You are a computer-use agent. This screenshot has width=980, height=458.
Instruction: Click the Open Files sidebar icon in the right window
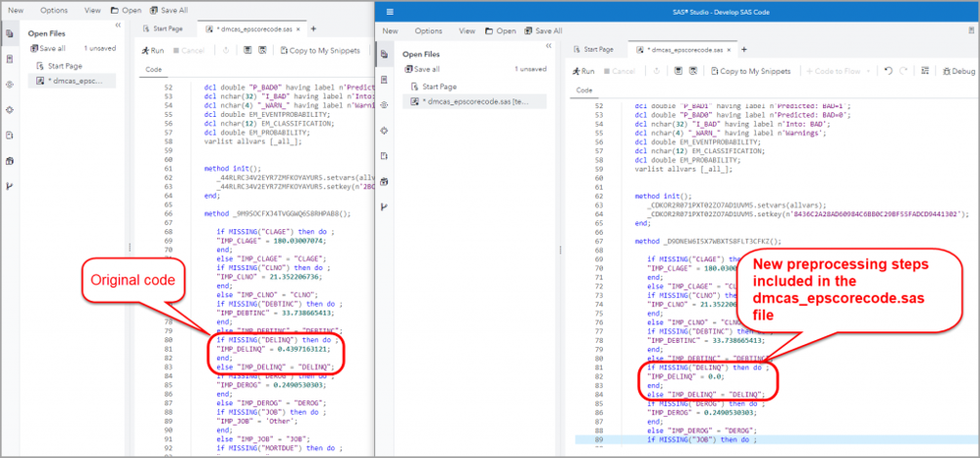(384, 54)
